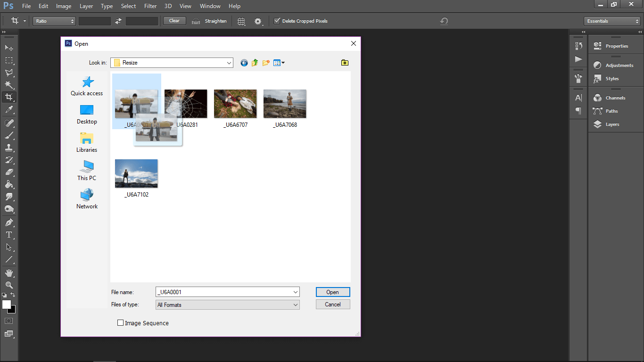This screenshot has width=644, height=362.
Task: Open the crop settings gear icon
Action: pos(258,21)
